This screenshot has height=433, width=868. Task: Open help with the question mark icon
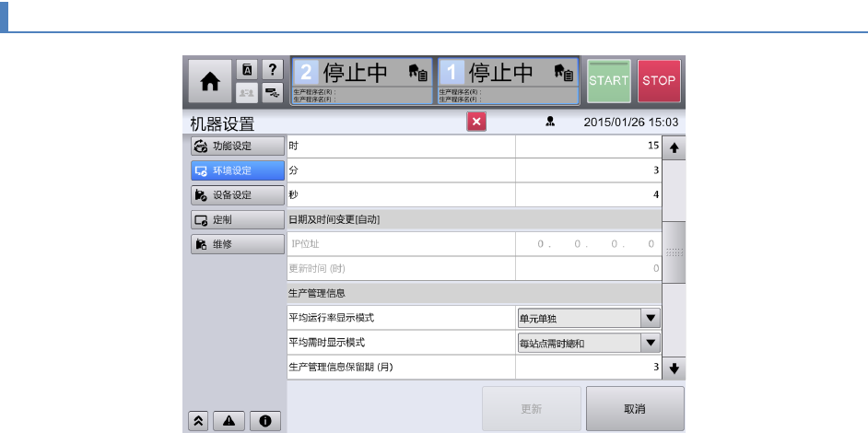click(272, 70)
